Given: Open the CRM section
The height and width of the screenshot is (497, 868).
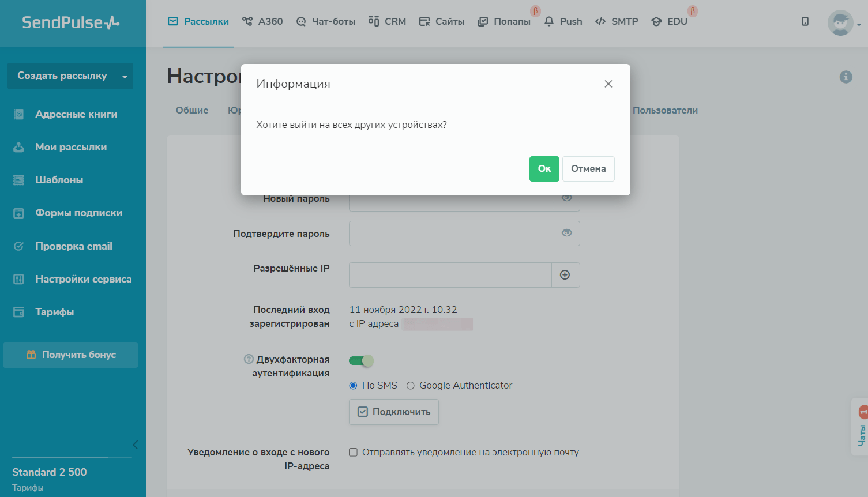Looking at the screenshot, I should (x=387, y=22).
